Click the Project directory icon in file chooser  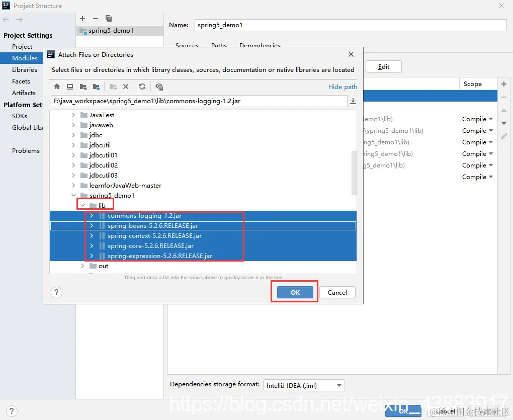[x=83, y=87]
